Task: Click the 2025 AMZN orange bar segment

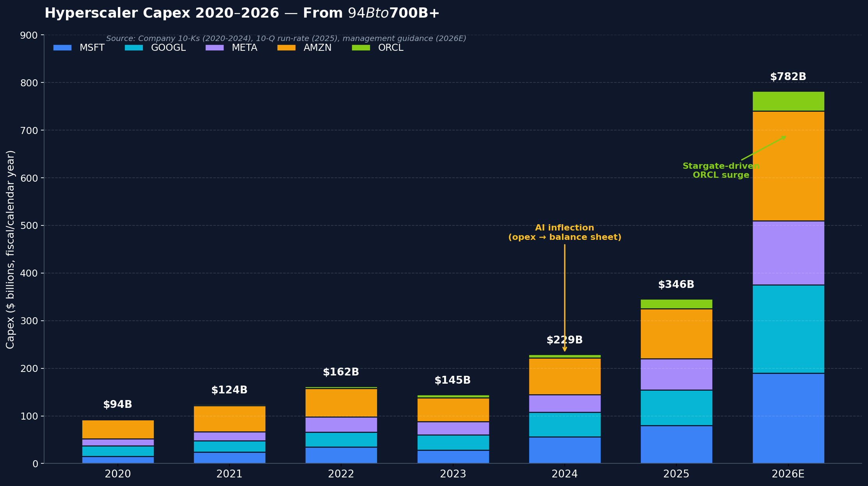Action: tap(676, 334)
